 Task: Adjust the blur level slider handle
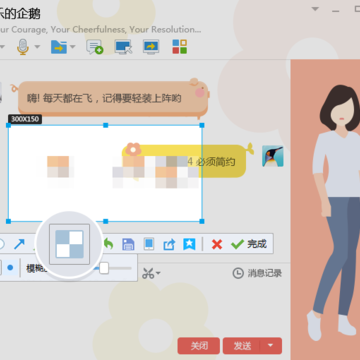point(104,268)
